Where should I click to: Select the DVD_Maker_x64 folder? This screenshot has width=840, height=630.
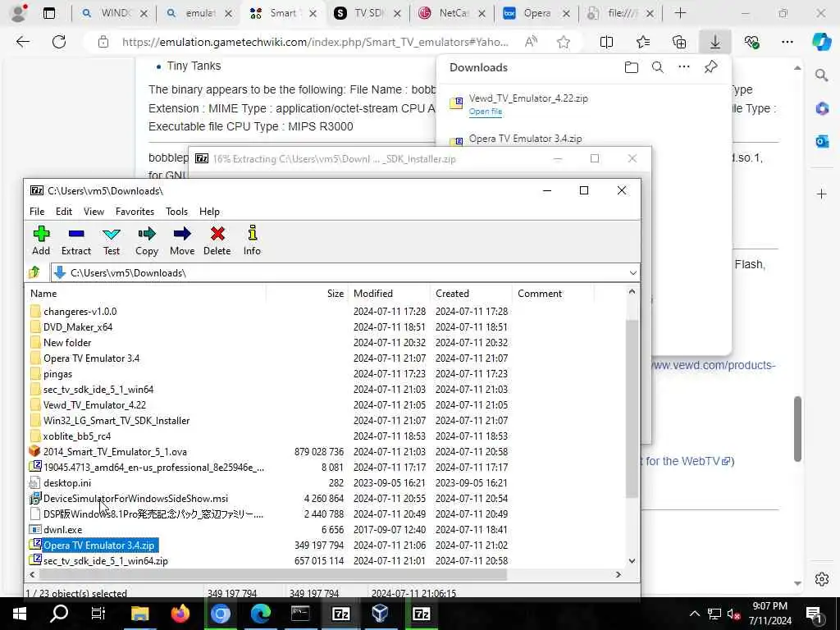78,326
